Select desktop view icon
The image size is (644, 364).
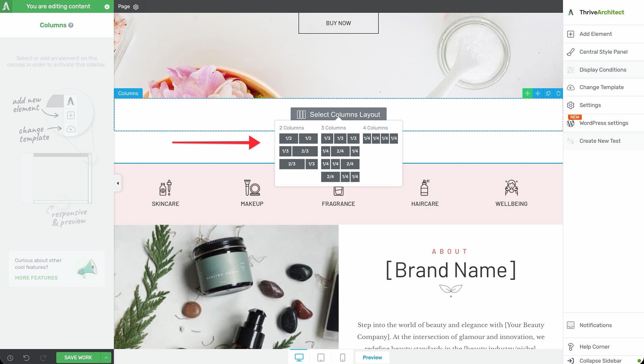tap(299, 357)
